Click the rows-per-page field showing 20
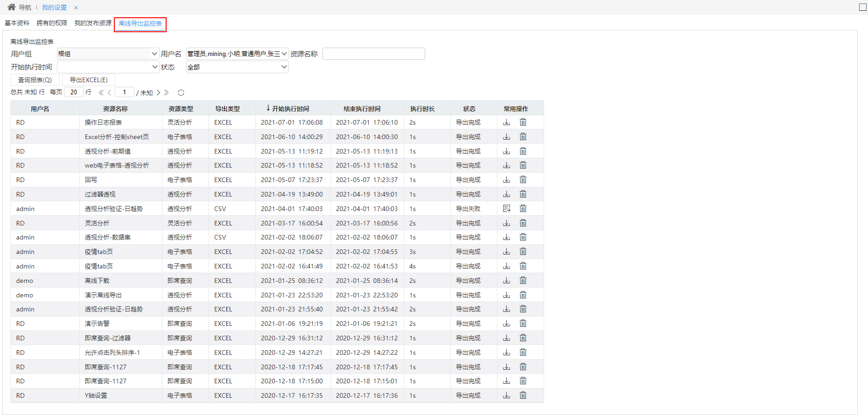The height and width of the screenshot is (416, 868). (x=74, y=92)
